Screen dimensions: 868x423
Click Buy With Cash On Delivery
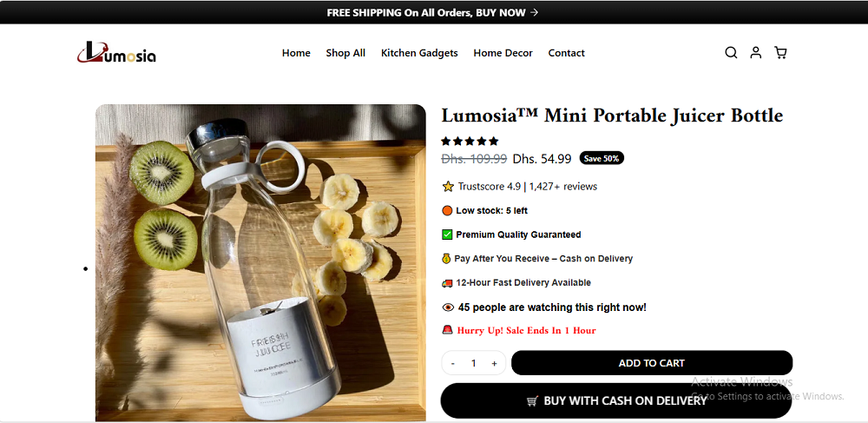[x=616, y=400]
